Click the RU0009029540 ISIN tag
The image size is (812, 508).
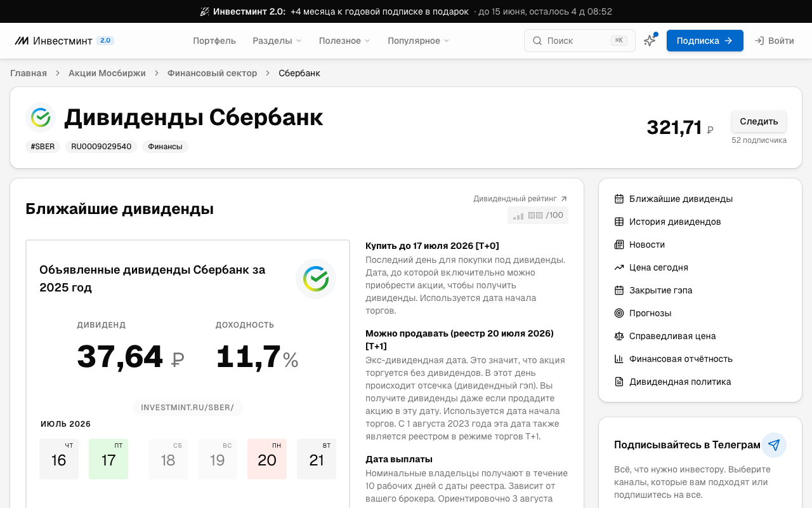tap(101, 147)
